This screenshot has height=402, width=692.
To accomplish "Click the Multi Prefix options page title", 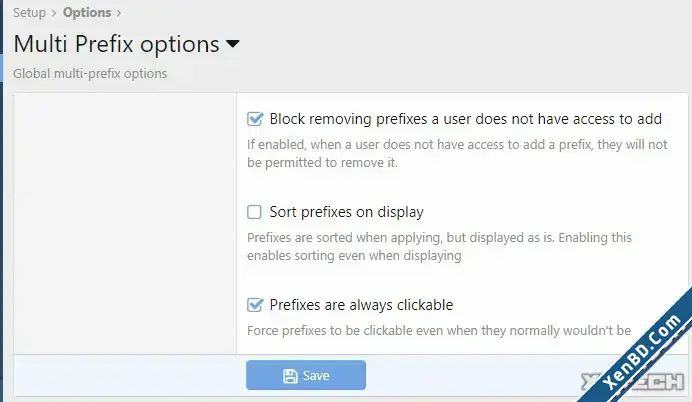I will pyautogui.click(x=117, y=44).
